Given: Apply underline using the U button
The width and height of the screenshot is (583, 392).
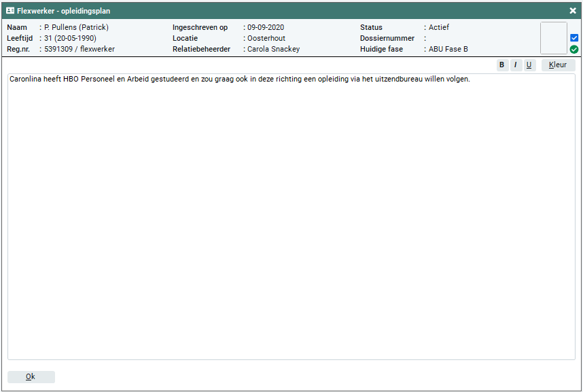Looking at the screenshot, I should click(x=529, y=65).
